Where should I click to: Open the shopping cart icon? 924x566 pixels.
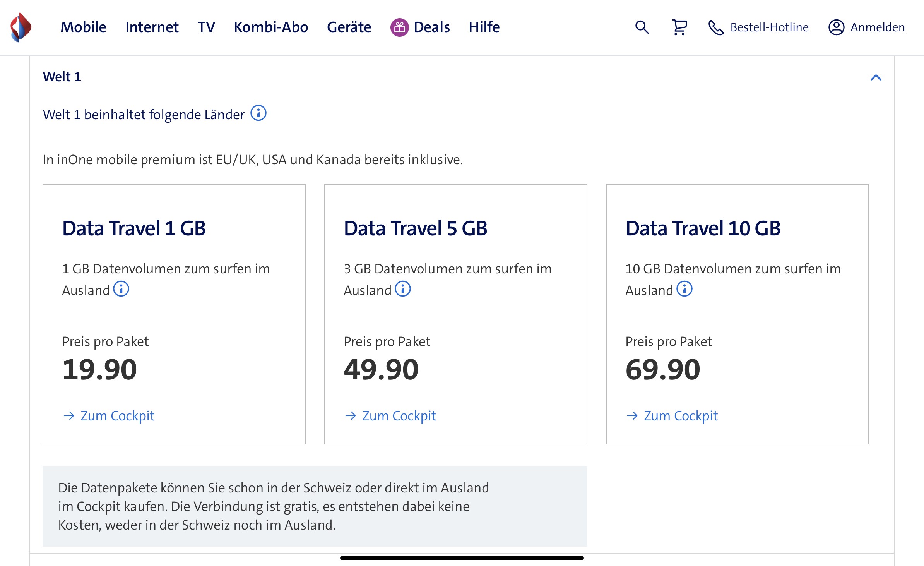[x=679, y=27]
